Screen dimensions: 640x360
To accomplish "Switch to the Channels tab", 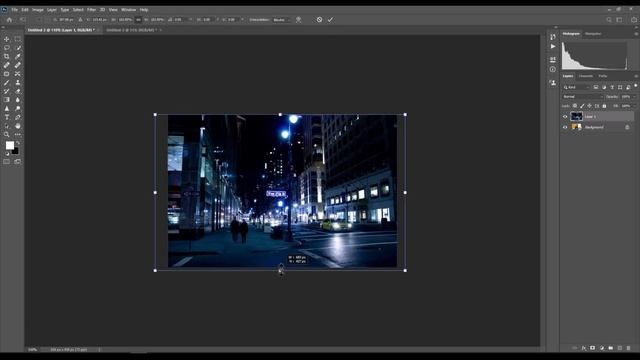I will pos(586,76).
